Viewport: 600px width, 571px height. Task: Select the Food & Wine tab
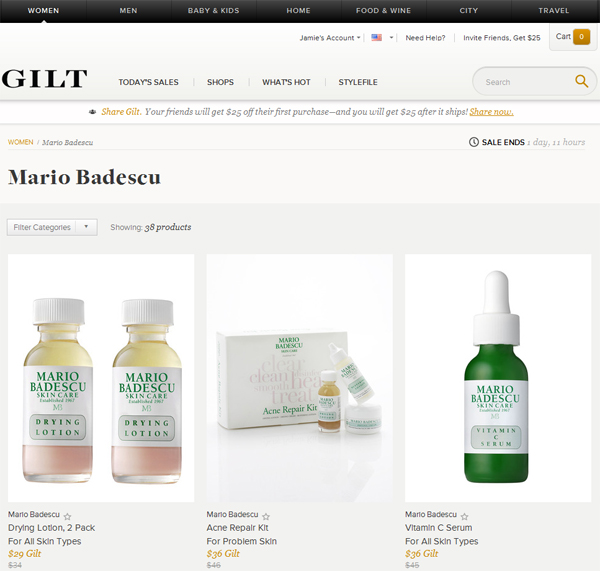click(x=383, y=11)
